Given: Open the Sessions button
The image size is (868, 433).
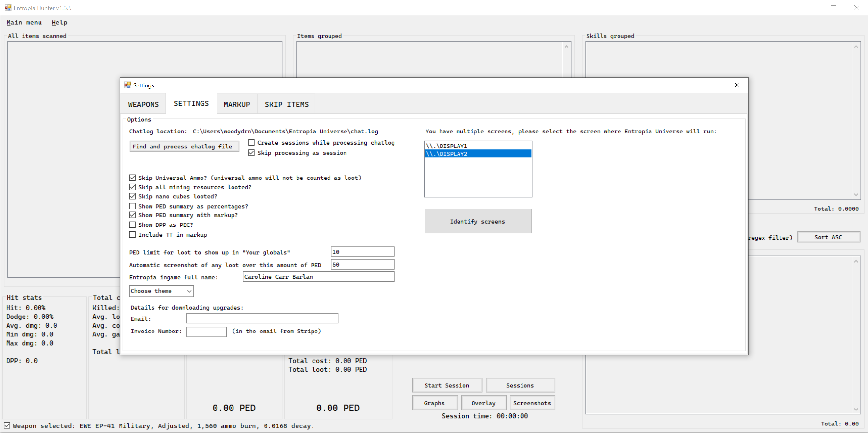Looking at the screenshot, I should (520, 385).
